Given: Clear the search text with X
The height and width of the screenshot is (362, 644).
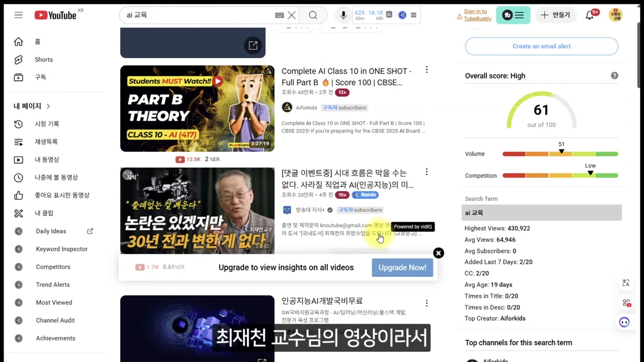Looking at the screenshot, I should point(291,15).
